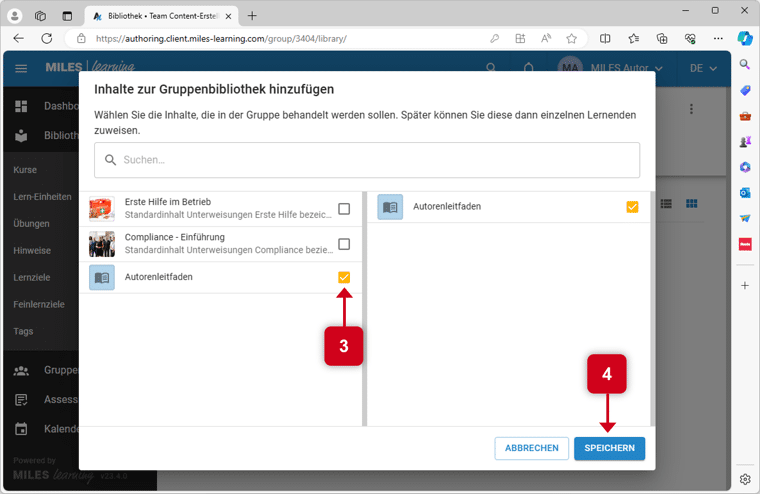
Task: Uncheck Autorenleitfaden in the left list
Action: point(344,277)
